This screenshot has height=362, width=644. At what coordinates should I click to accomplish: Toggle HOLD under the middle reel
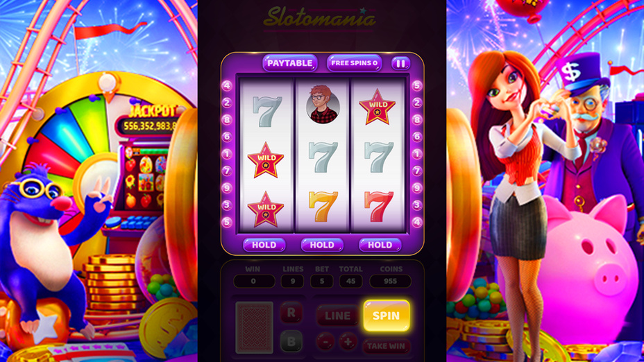coord(322,245)
